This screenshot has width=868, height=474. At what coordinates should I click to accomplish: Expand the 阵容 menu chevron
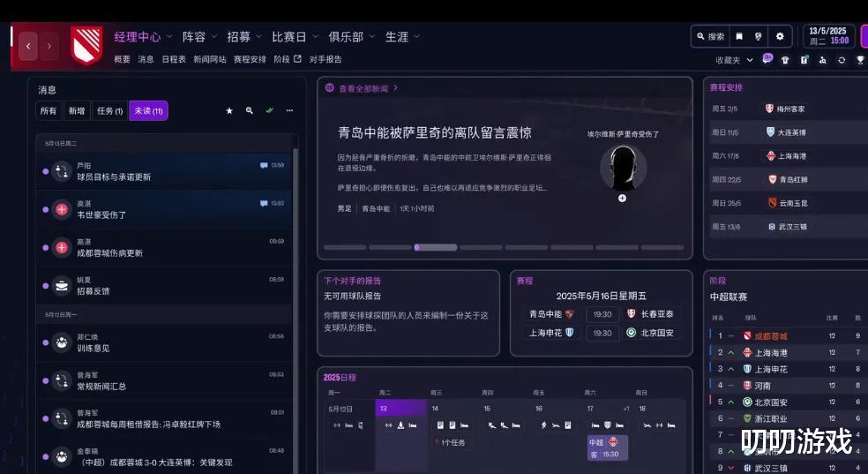[213, 37]
